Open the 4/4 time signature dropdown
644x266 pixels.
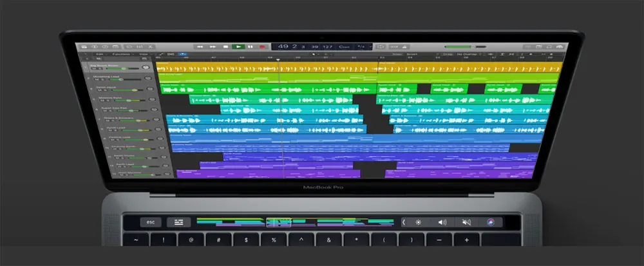coord(363,47)
